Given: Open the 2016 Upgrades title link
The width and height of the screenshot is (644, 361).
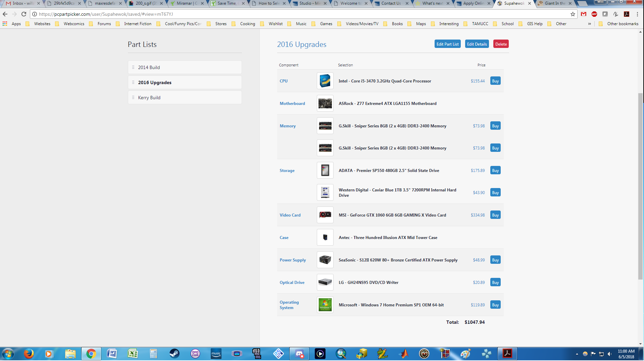Looking at the screenshot, I should [301, 44].
